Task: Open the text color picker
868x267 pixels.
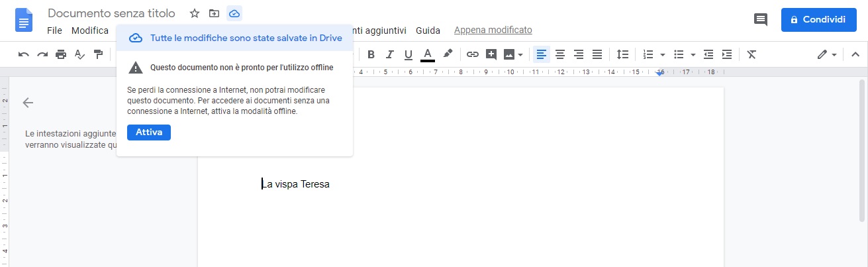Action: pos(428,54)
